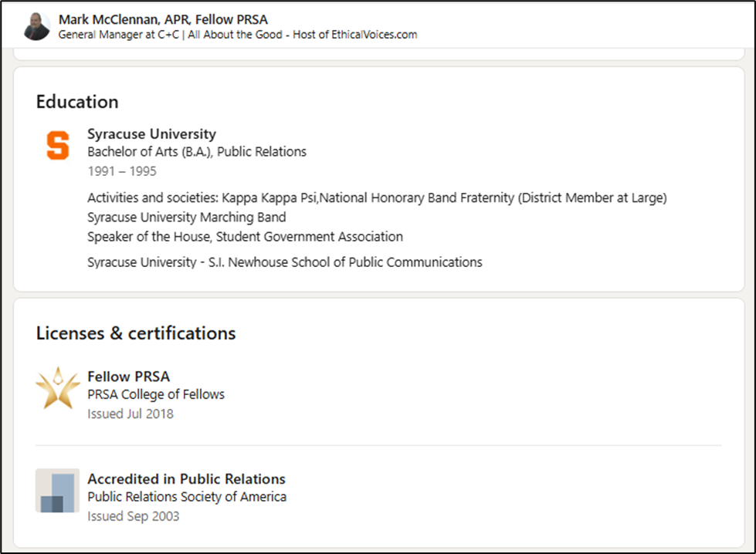Open the Accredited in Public Relations title
The width and height of the screenshot is (756, 554).
click(186, 479)
